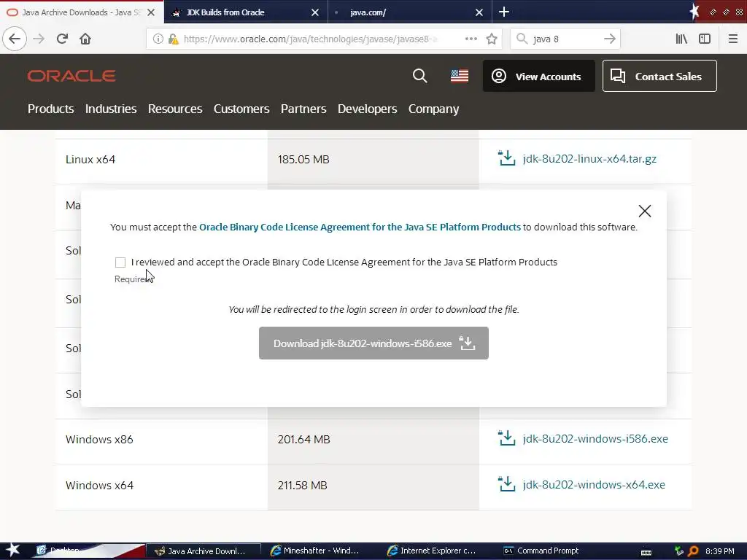Close the license agreement dialog with X
747x560 pixels.
(x=645, y=211)
